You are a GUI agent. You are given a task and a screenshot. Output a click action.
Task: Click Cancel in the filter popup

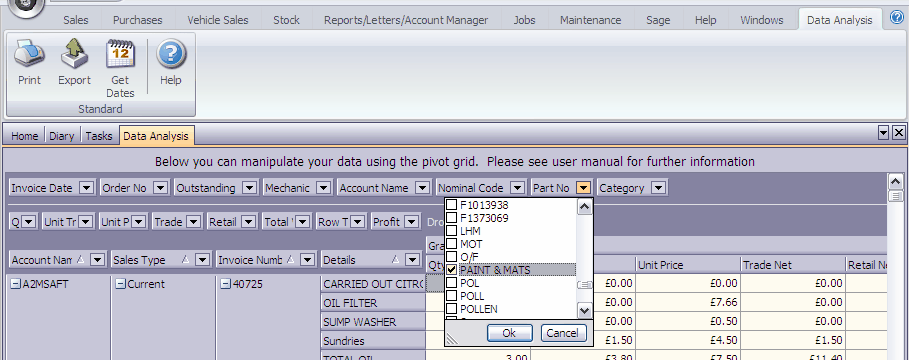[x=563, y=333]
